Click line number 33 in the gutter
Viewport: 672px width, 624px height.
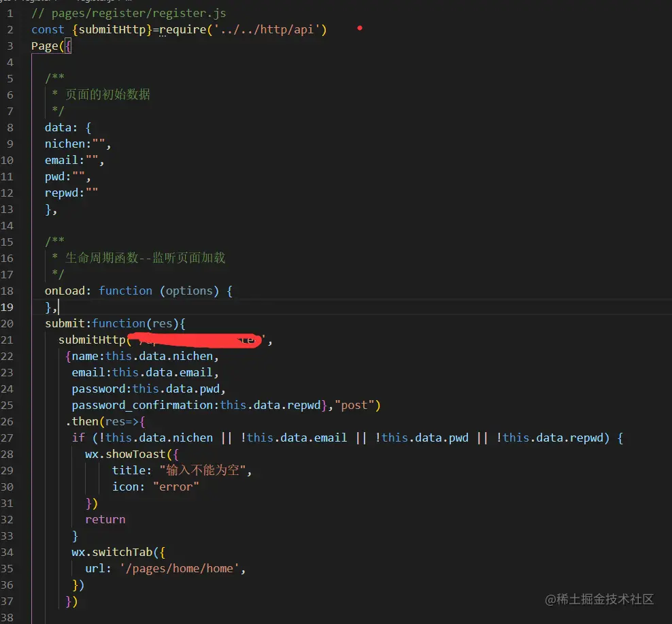(7, 536)
